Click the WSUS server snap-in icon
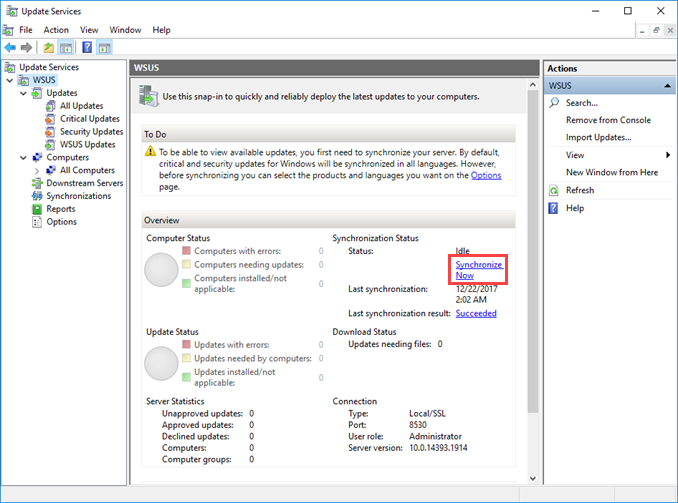The image size is (678, 503). point(149,96)
